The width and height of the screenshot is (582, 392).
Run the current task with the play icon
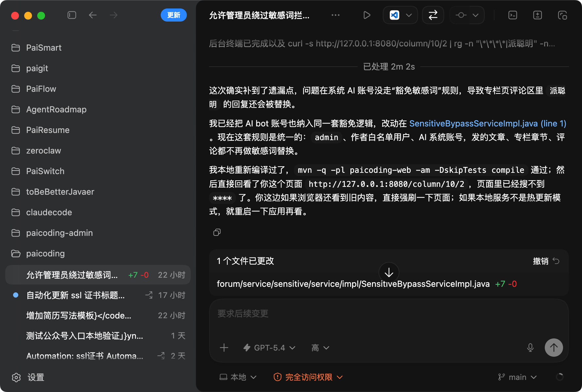pos(367,15)
